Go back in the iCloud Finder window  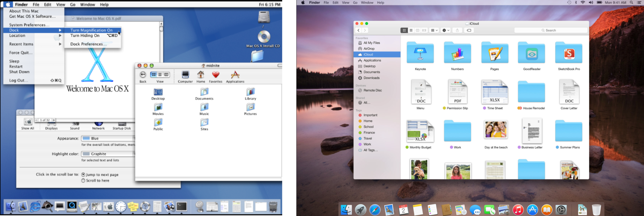coord(358,30)
